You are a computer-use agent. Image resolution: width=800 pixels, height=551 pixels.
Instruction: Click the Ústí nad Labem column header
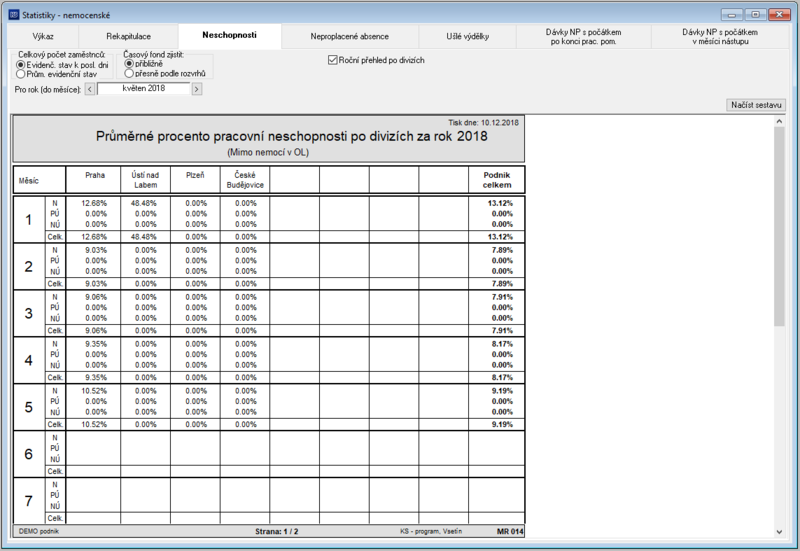click(145, 180)
